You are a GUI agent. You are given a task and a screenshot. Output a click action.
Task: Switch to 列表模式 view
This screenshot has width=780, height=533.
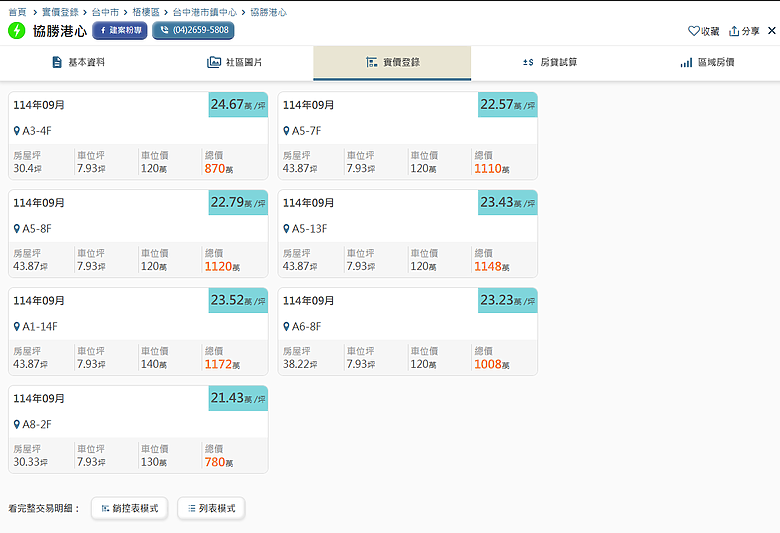[x=211, y=508]
